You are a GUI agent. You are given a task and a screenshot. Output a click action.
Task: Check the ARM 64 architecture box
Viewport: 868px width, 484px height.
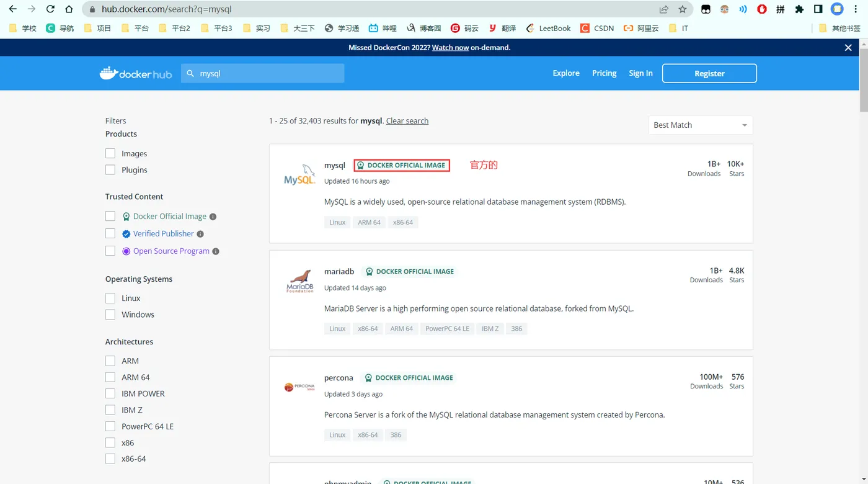point(110,377)
